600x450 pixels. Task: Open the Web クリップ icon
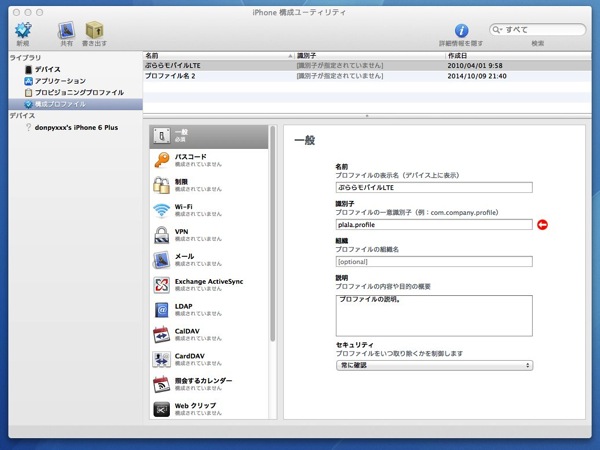point(162,409)
